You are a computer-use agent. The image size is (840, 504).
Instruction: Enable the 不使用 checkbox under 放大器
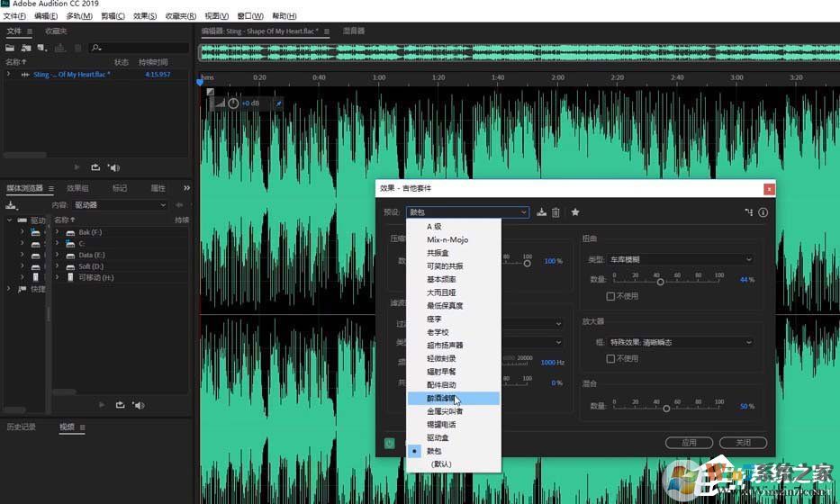[611, 358]
